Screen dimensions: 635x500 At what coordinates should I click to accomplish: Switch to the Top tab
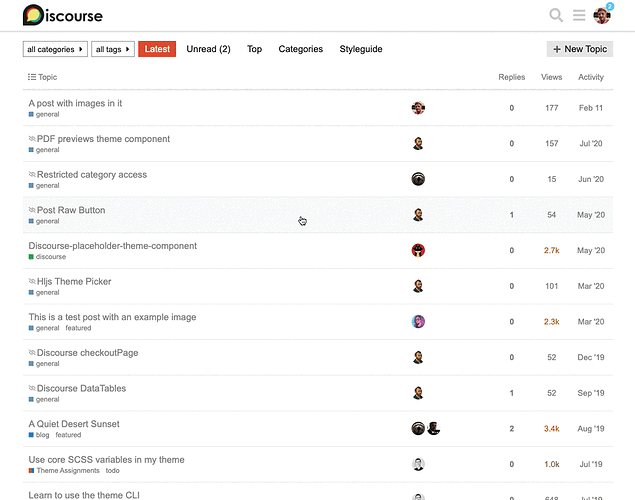pos(254,49)
